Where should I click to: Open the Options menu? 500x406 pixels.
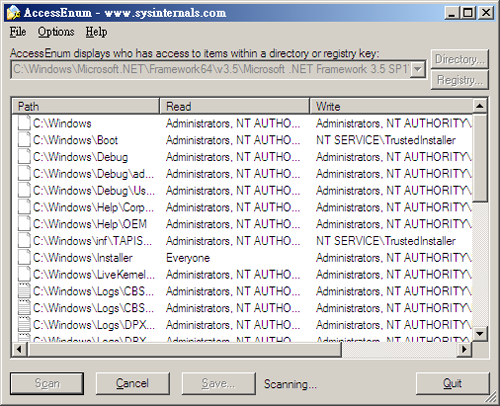[x=56, y=32]
